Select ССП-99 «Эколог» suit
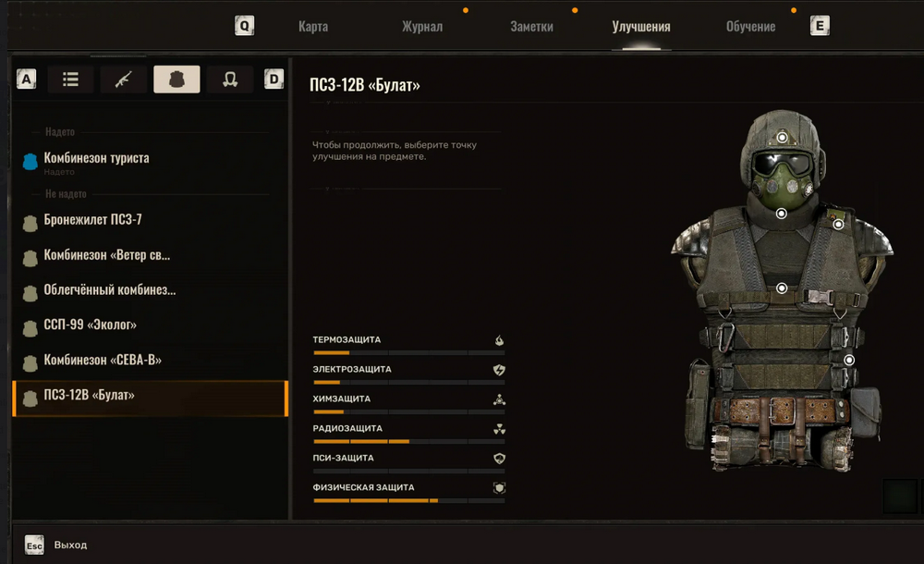 (x=91, y=325)
